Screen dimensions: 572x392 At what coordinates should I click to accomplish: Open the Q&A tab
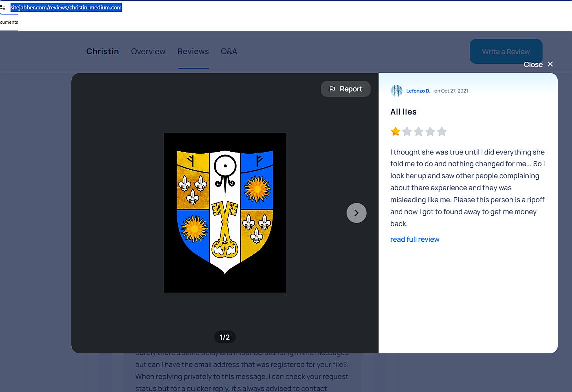229,51
